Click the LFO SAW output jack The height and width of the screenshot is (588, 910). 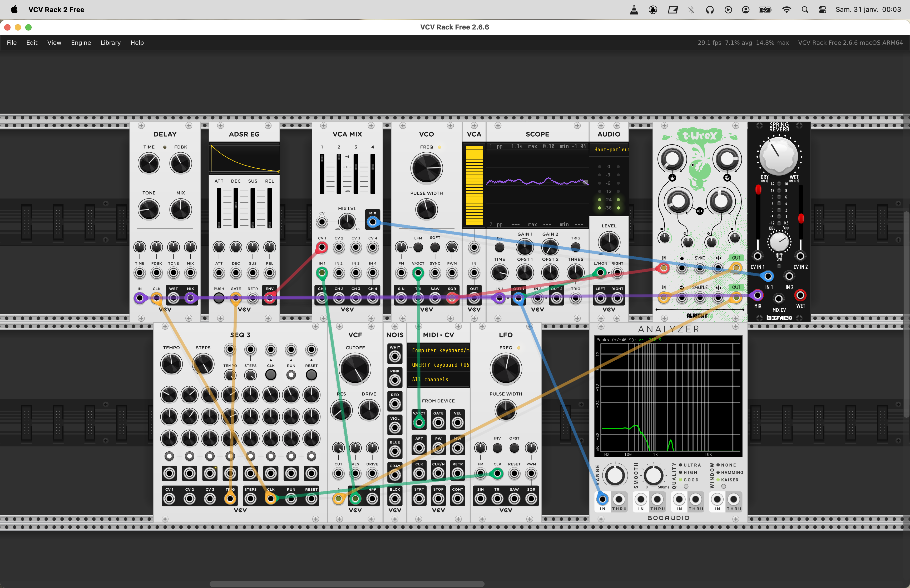pyautogui.click(x=514, y=498)
